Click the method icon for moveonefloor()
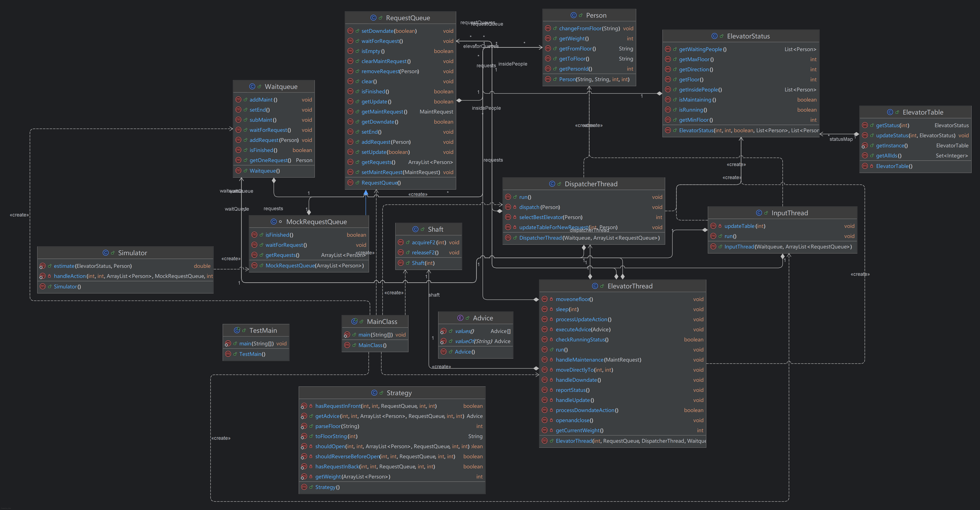 pos(545,299)
